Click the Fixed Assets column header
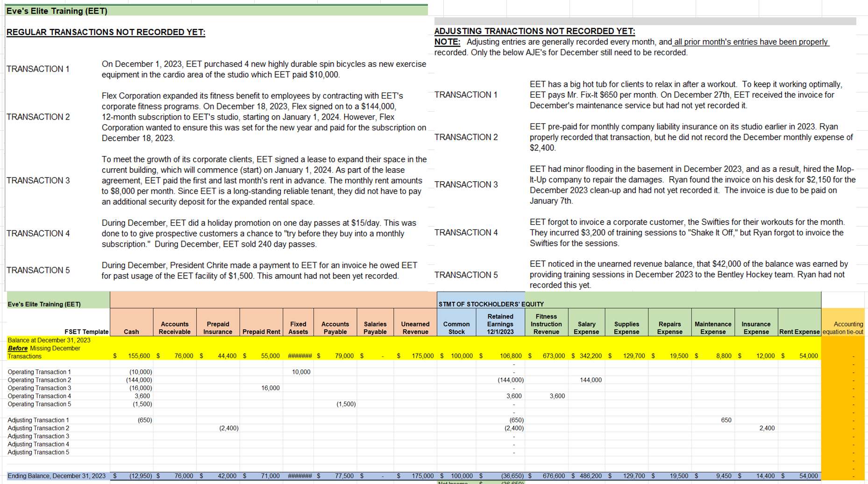868x484 pixels. (x=298, y=327)
